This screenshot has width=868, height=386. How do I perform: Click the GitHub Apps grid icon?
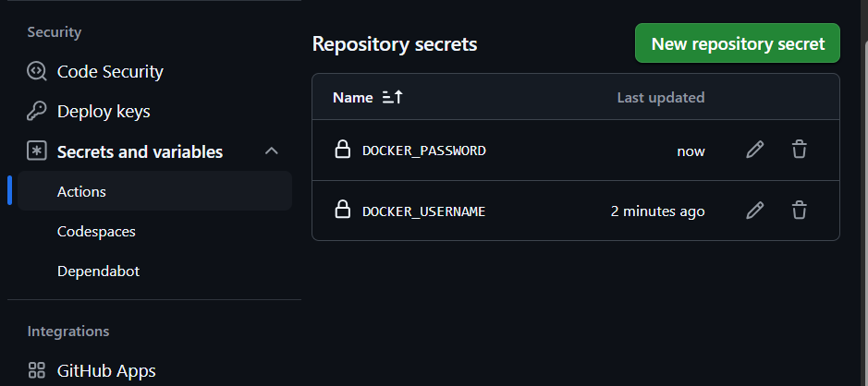(x=37, y=370)
